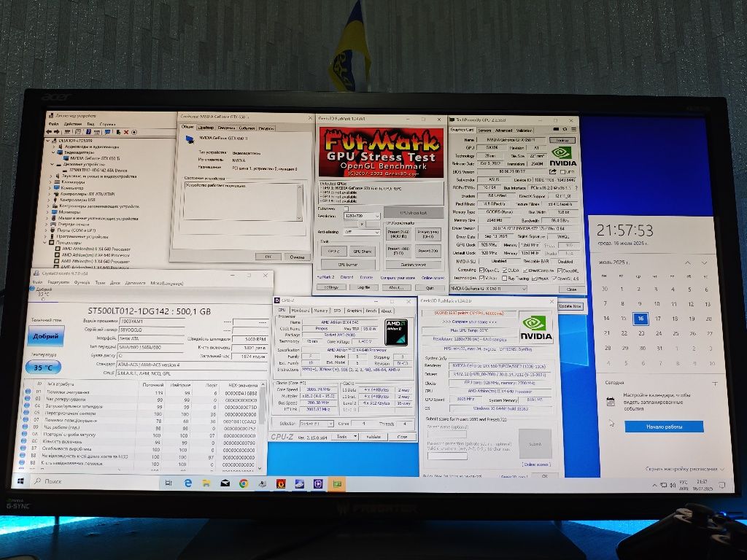Viewport: 747px width, 560px height.
Task: Toggle UEFI checkbox in GPU-Z
Action: (562, 172)
